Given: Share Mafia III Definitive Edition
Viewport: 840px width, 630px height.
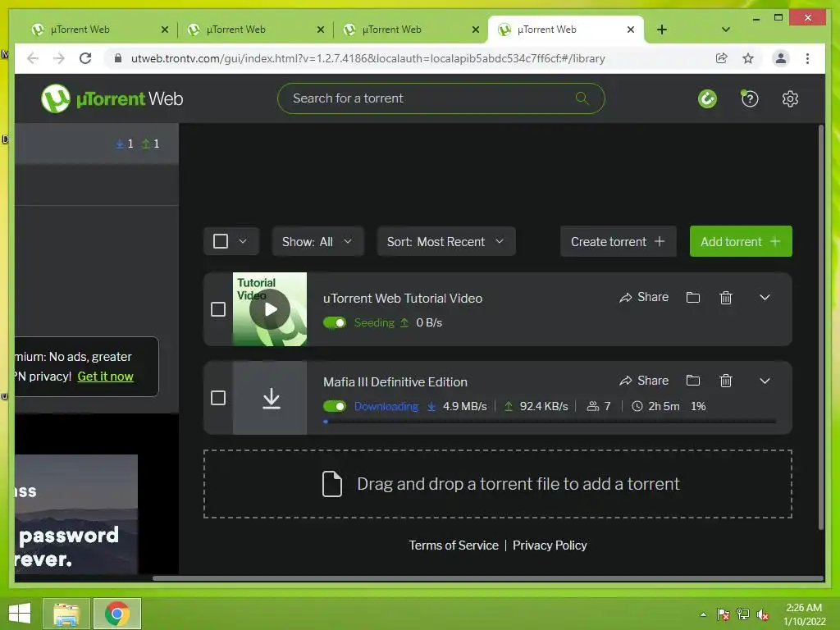Looking at the screenshot, I should (x=643, y=381).
